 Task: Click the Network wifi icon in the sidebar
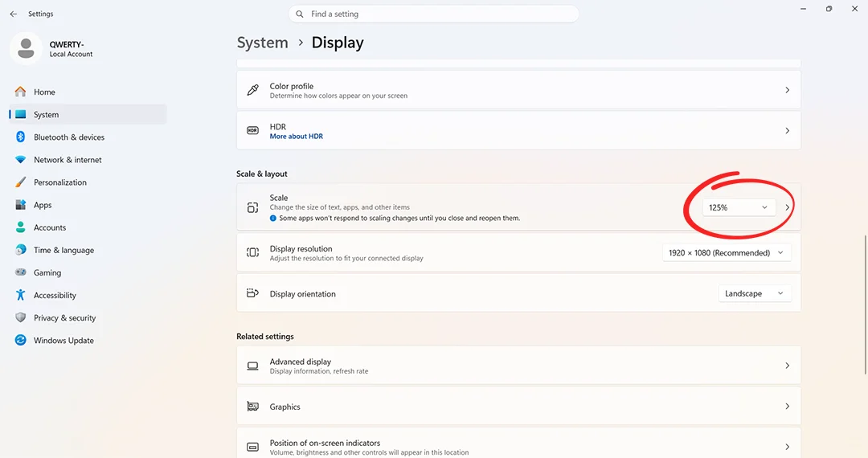pos(20,160)
